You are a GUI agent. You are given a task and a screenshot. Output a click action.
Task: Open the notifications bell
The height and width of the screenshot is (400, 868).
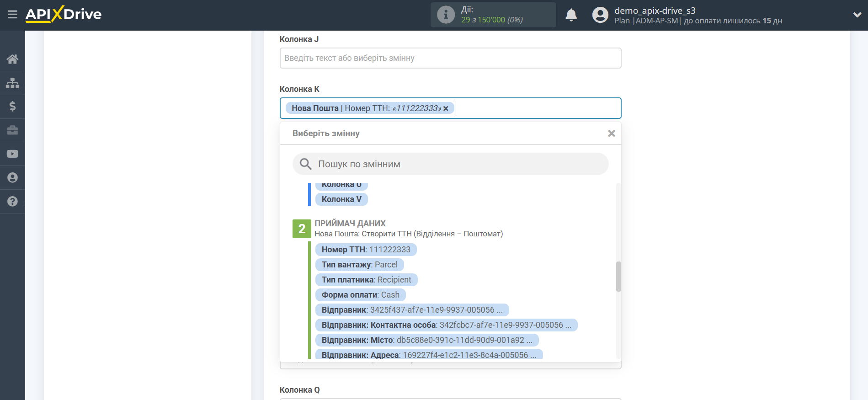(571, 15)
